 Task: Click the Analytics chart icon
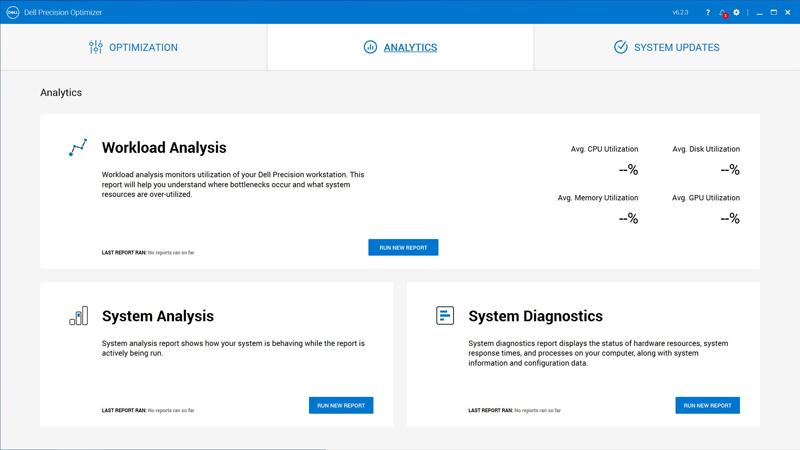coord(370,47)
